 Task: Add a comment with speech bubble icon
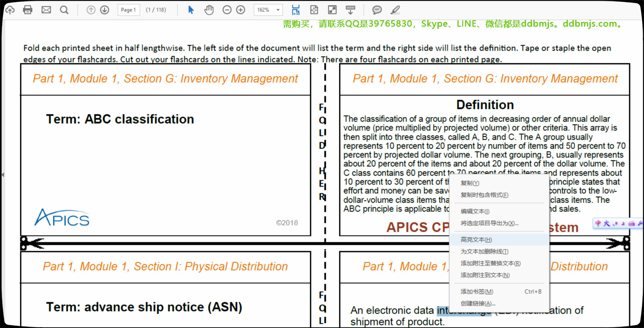point(377,10)
